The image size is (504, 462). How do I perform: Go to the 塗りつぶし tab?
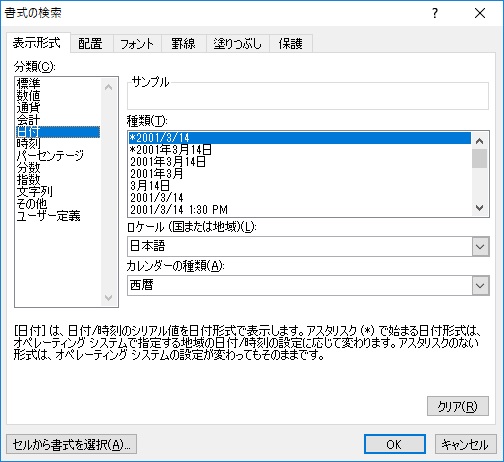[237, 43]
